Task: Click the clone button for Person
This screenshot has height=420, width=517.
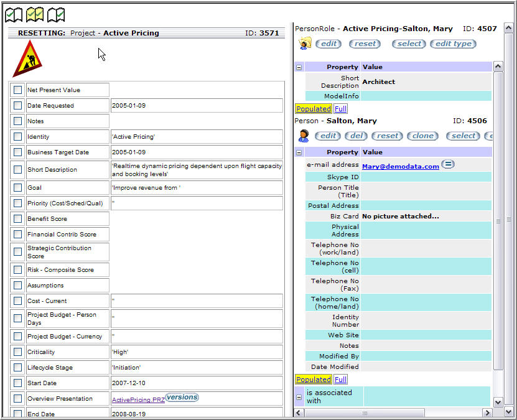Action: coord(423,136)
